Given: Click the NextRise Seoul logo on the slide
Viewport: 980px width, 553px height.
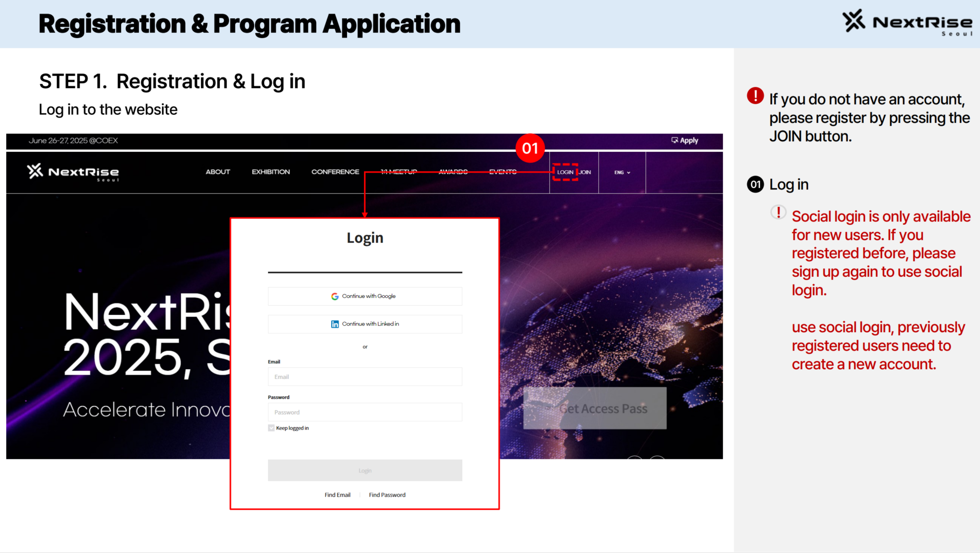Looking at the screenshot, I should pos(907,23).
